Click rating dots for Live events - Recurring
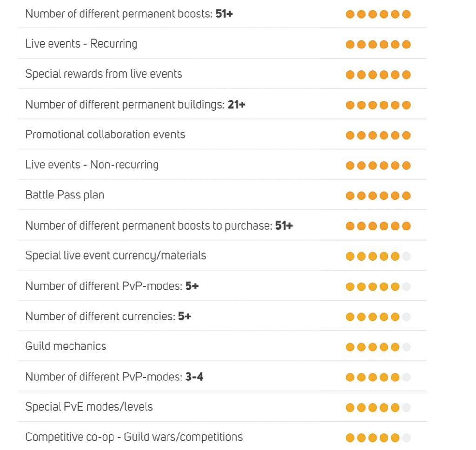This screenshot has width=476, height=450. click(x=378, y=45)
